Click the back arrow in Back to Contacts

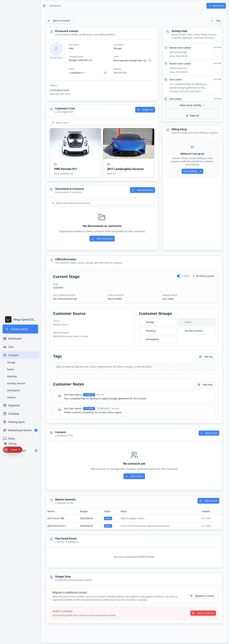click(49, 21)
